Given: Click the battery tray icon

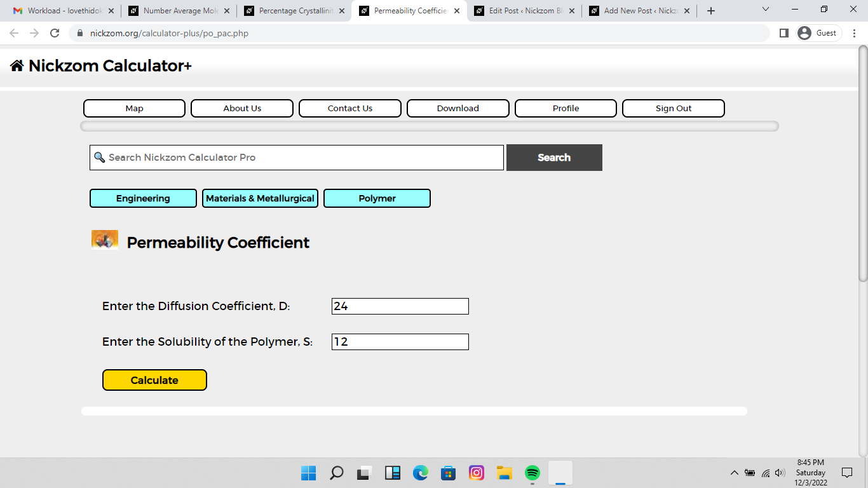Looking at the screenshot, I should [750, 473].
